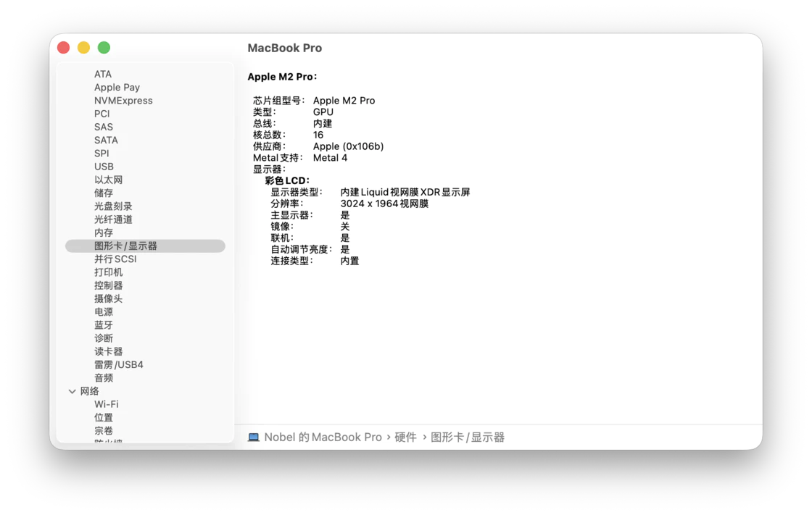
Task: Select SAS in the hardware list
Action: click(104, 127)
